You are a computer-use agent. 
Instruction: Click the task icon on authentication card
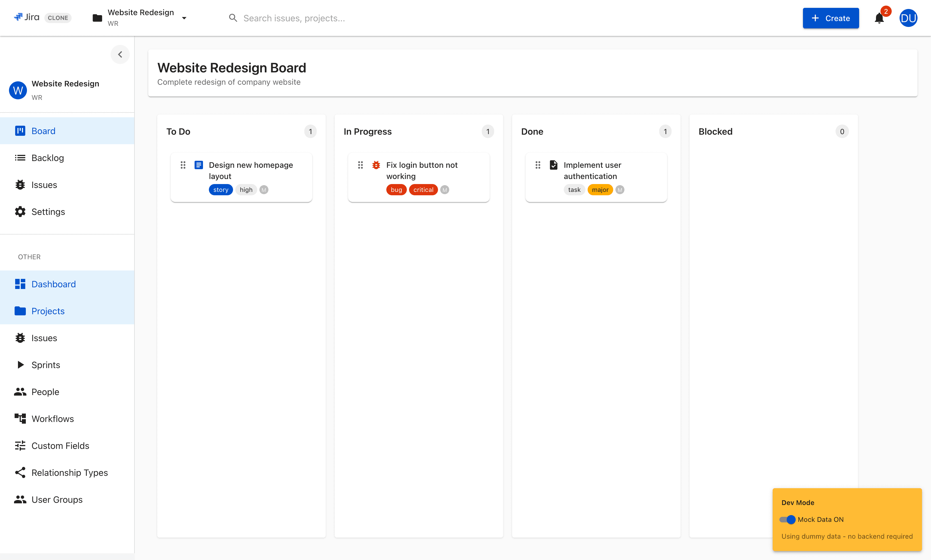(553, 165)
